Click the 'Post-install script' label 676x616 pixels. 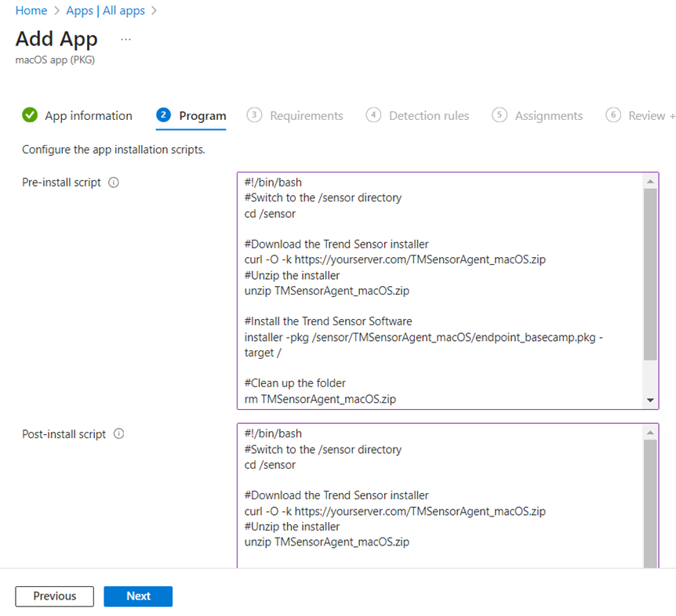tap(64, 434)
